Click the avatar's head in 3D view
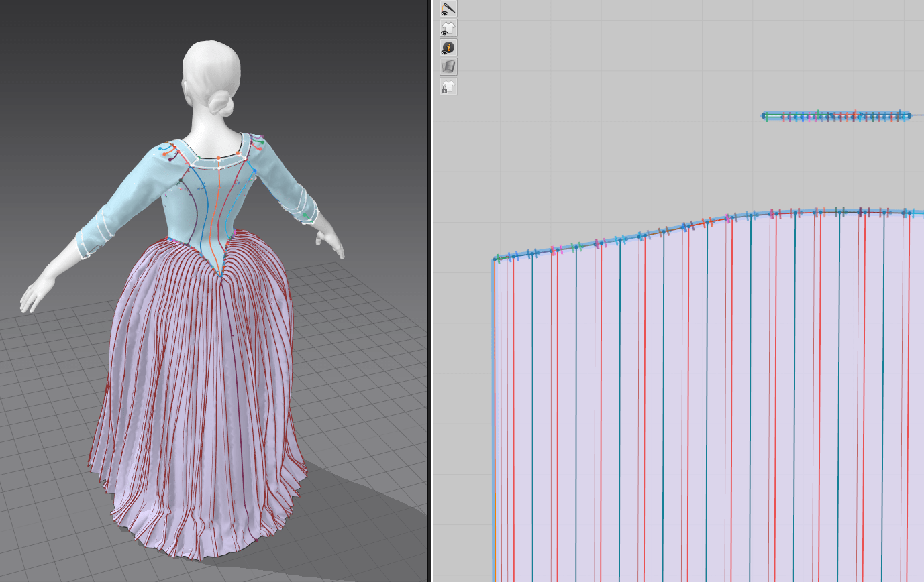This screenshot has height=582, width=924. coord(211,67)
